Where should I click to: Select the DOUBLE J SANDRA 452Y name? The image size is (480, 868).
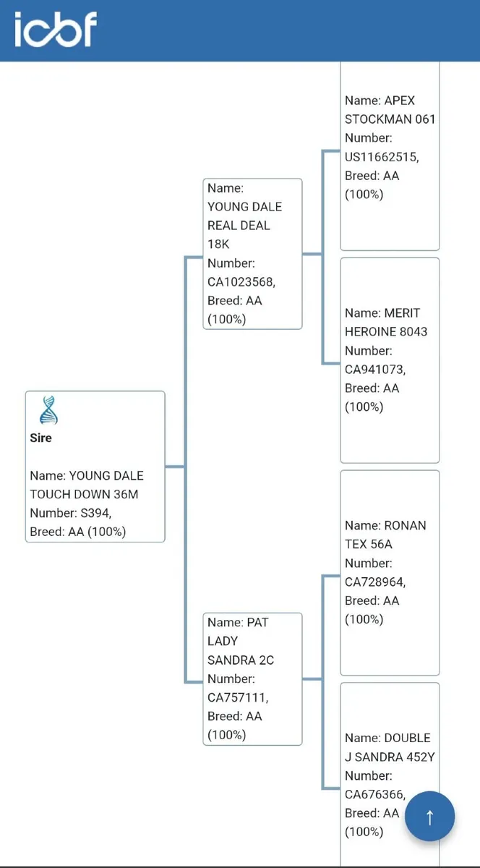390,747
